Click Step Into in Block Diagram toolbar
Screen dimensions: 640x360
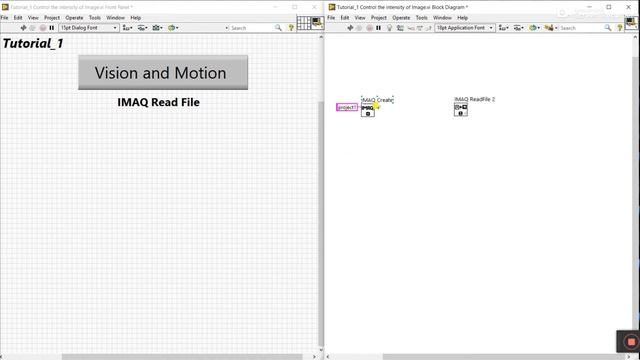[411, 28]
